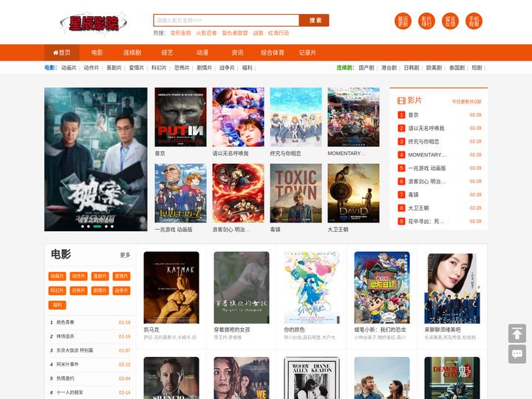Select hot search term 红海行动
Screen dimensions: 532x399
(279, 33)
